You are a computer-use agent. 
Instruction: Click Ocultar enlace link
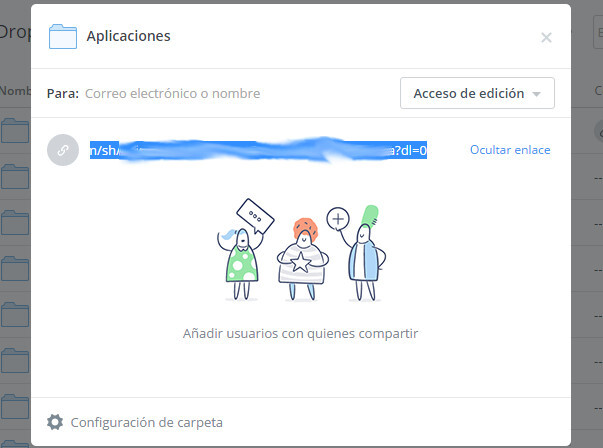point(510,150)
